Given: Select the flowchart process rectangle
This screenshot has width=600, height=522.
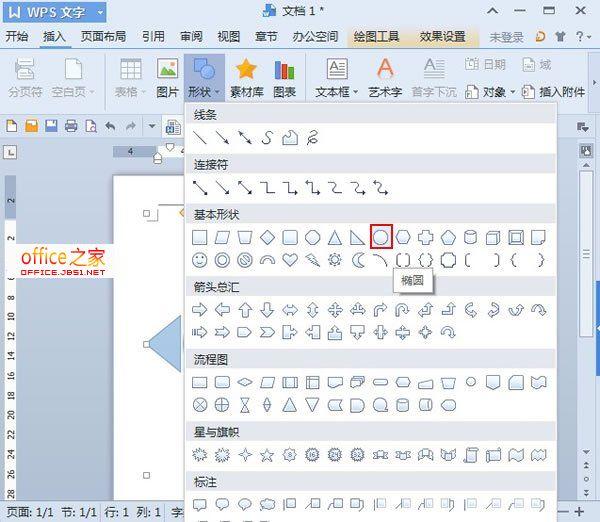Looking at the screenshot, I should point(199,382).
